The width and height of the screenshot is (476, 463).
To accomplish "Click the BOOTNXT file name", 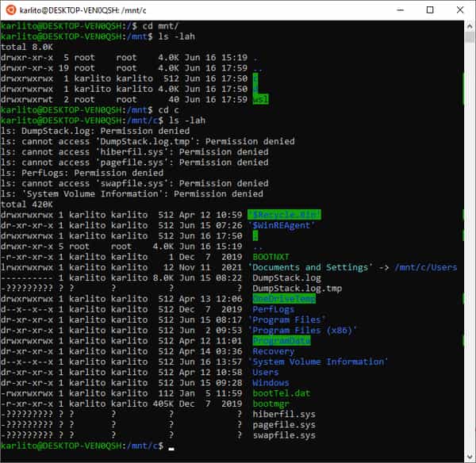I will click(271, 257).
